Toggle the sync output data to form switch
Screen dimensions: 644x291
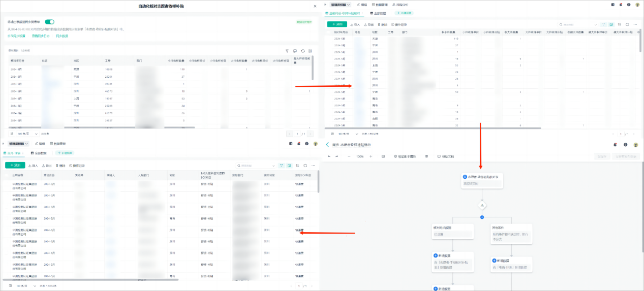tap(49, 22)
